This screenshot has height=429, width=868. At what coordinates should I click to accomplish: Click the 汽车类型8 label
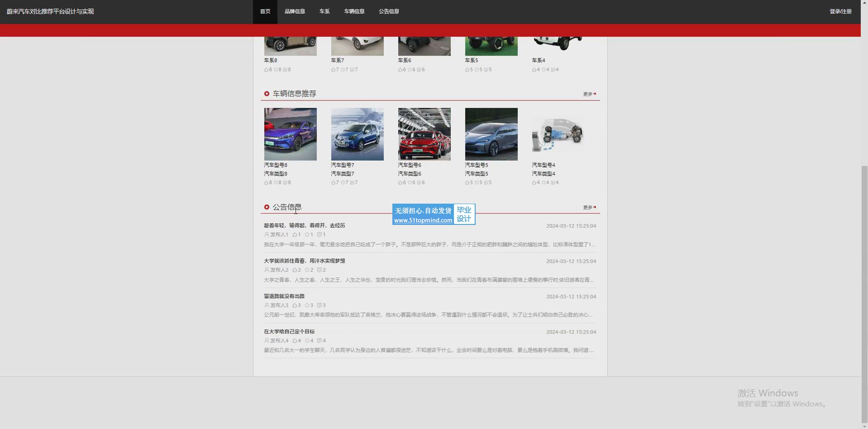click(x=276, y=174)
